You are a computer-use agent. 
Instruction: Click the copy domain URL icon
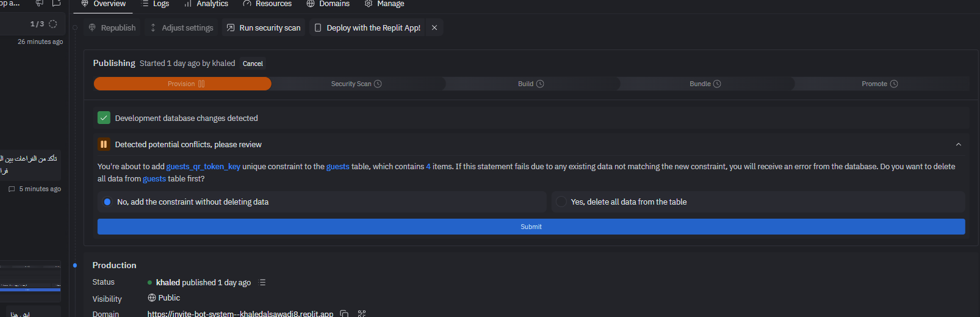(344, 313)
